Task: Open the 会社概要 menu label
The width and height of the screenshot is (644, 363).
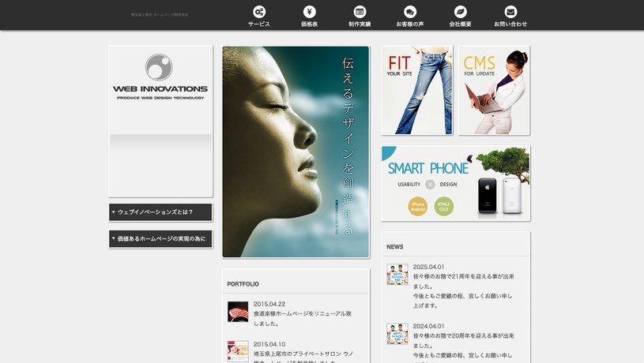Action: point(461,24)
